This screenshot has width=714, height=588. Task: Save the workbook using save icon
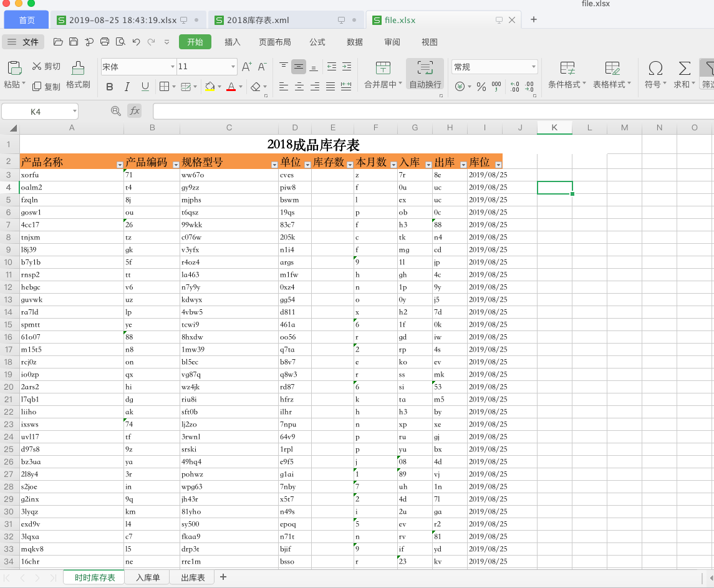coord(74,42)
